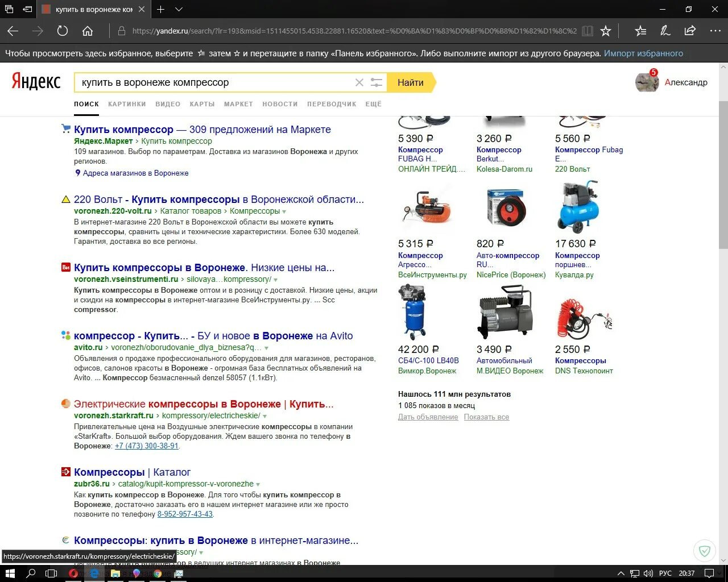Open the Avito компрессор result
Viewport: 728px width, 582px height.
(213, 336)
